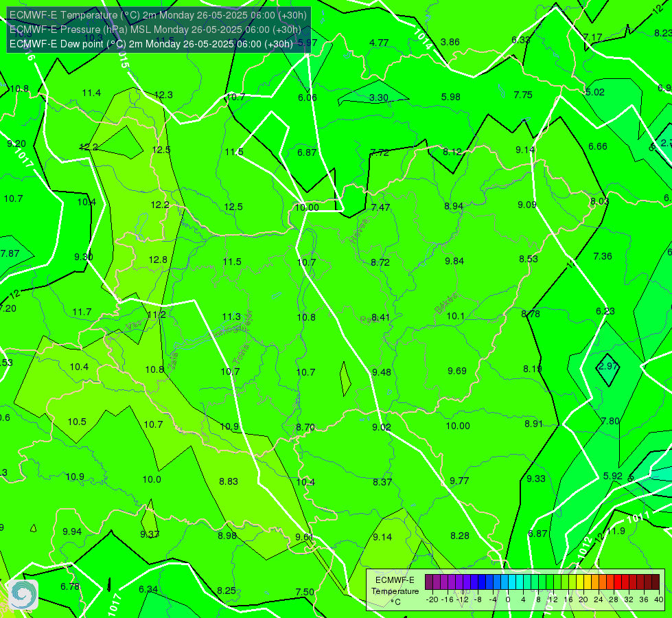This screenshot has height=618, width=672.
Task: Click the 'ECMWF-E Temperature °C' scale title
Action: tap(395, 591)
